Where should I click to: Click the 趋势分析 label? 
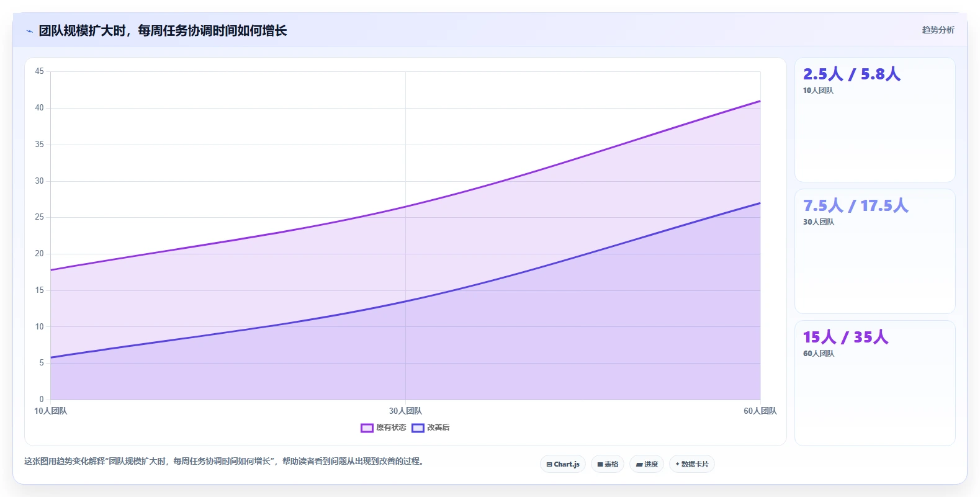(x=938, y=30)
